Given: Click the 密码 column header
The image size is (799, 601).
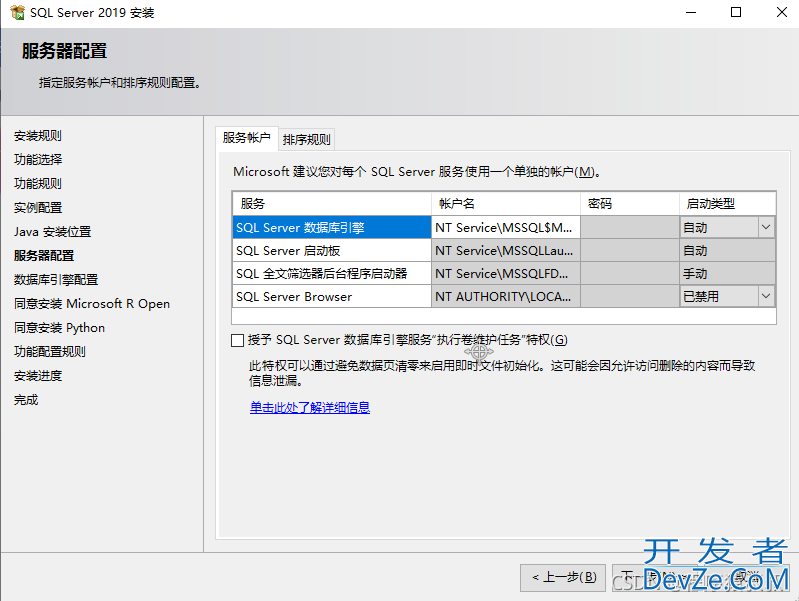Looking at the screenshot, I should point(630,204).
